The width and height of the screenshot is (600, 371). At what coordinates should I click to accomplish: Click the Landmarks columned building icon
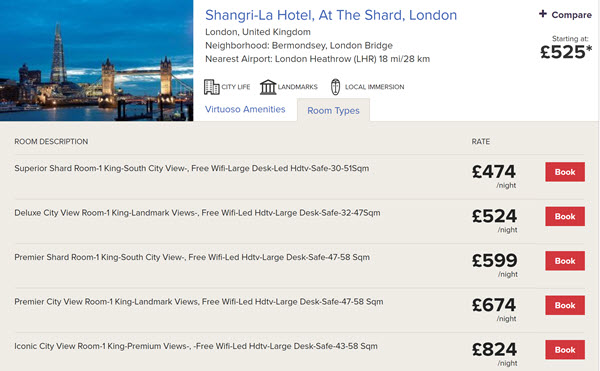click(268, 87)
